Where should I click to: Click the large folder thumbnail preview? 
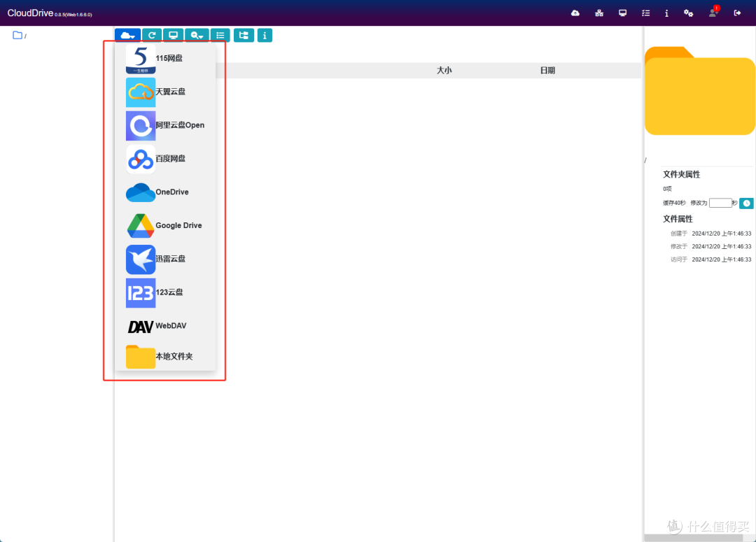pyautogui.click(x=699, y=91)
